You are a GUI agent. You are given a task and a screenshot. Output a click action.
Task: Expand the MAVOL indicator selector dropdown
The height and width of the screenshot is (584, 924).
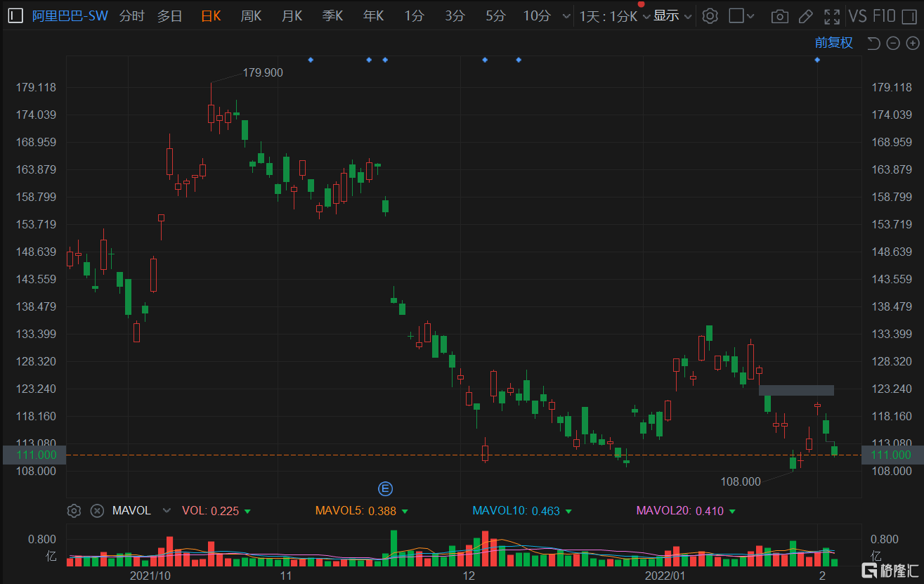point(167,511)
